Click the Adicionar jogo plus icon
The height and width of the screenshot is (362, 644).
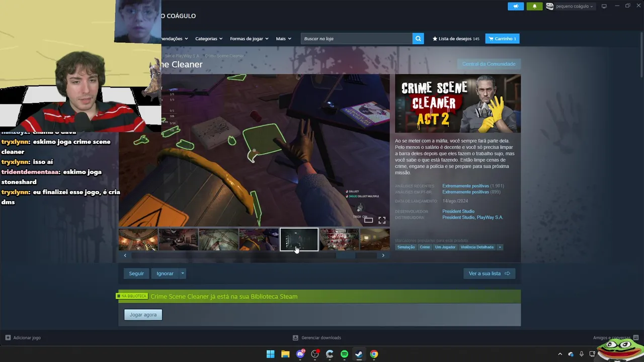click(x=8, y=338)
